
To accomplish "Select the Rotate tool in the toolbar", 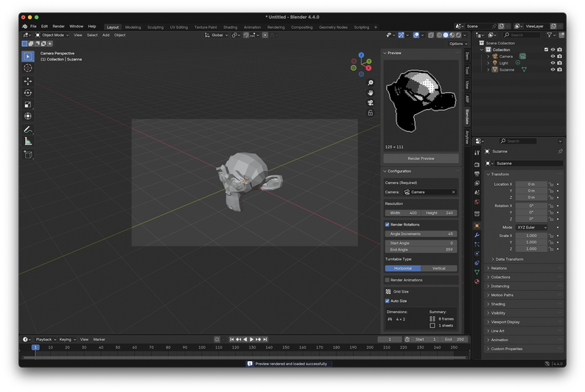I will click(x=28, y=93).
